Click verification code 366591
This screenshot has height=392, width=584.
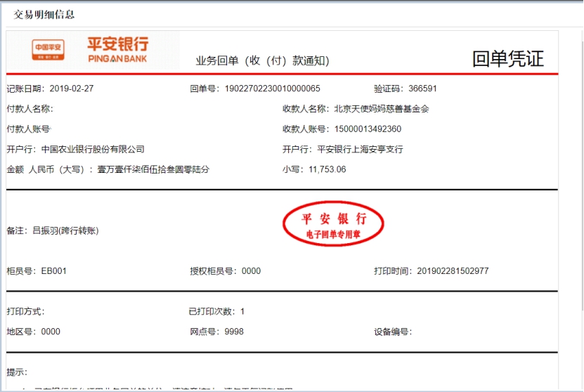coord(422,89)
